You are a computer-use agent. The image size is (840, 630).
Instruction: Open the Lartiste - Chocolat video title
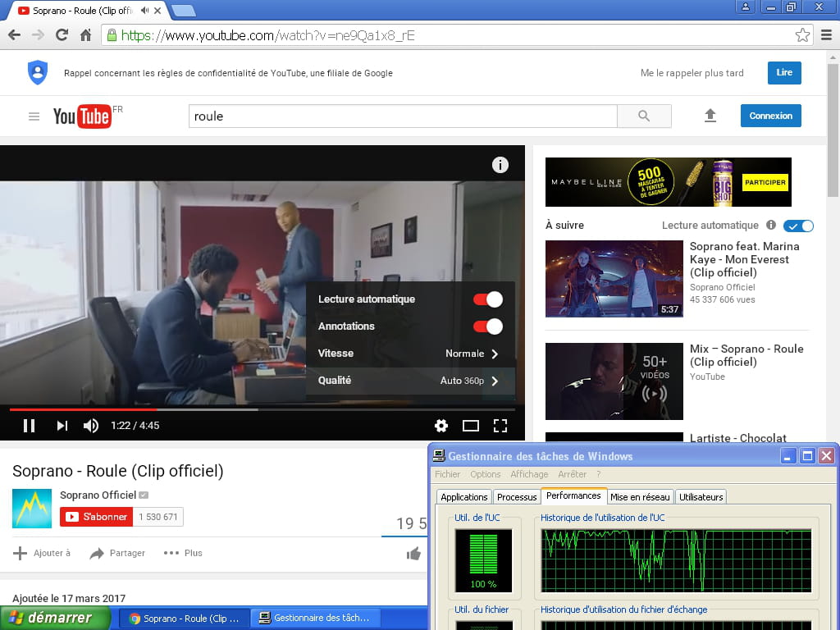click(x=737, y=438)
